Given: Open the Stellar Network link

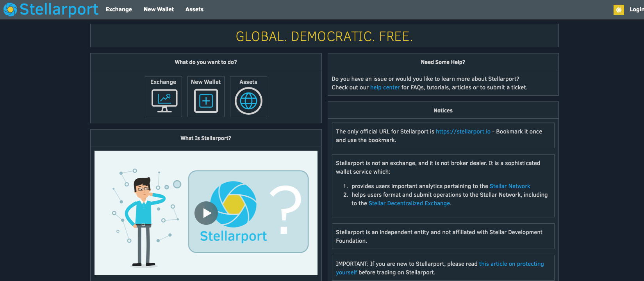Looking at the screenshot, I should click(510, 186).
